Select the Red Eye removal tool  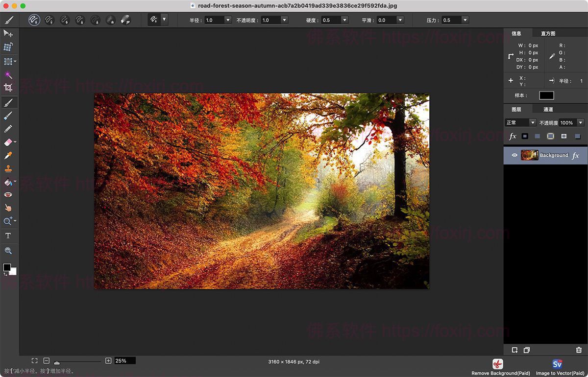[x=8, y=195]
